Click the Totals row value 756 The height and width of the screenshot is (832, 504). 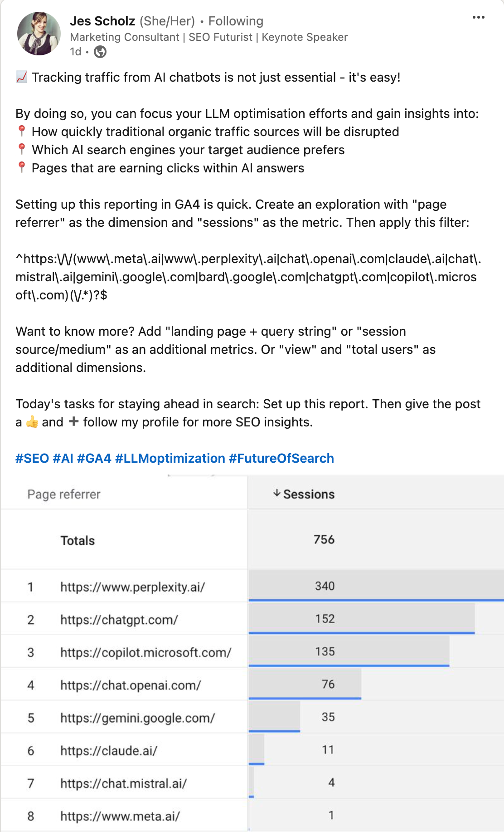click(324, 540)
